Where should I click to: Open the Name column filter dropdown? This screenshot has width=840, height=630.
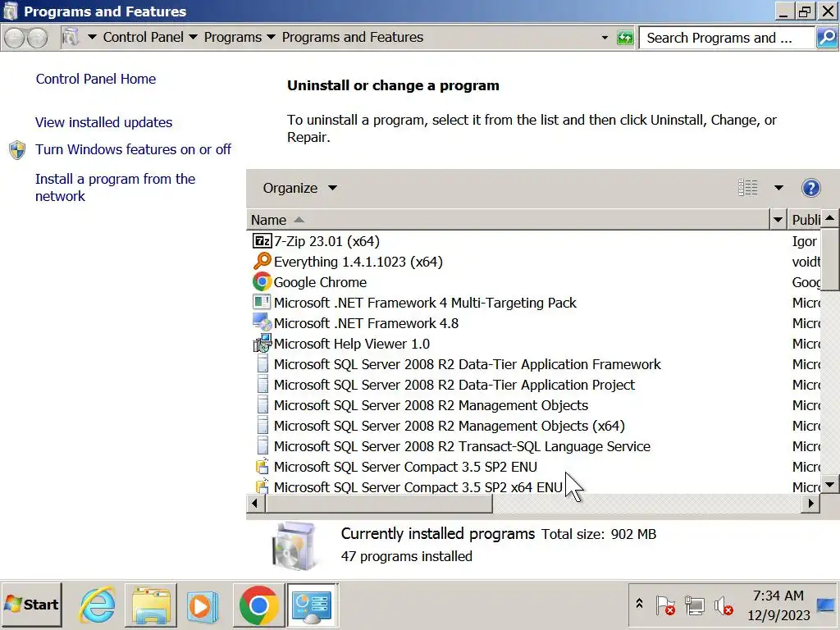(778, 220)
